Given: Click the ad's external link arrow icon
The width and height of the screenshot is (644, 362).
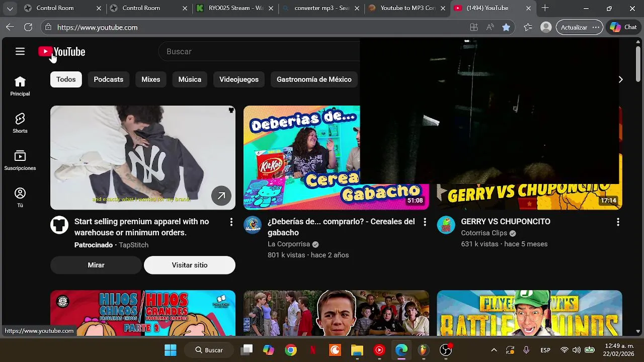Looking at the screenshot, I should tap(221, 196).
